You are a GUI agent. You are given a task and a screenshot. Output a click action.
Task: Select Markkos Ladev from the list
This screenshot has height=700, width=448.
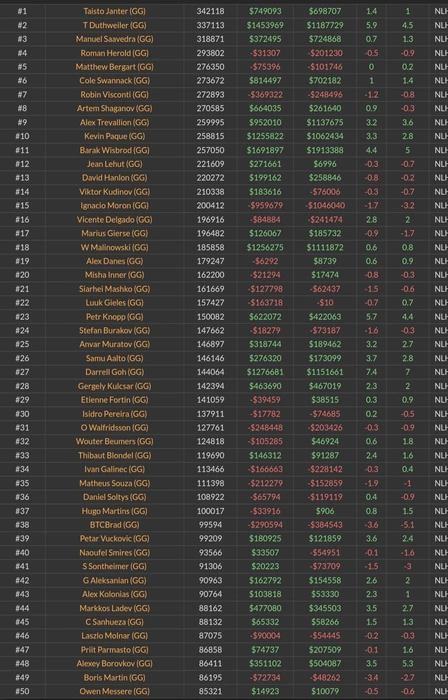[114, 608]
